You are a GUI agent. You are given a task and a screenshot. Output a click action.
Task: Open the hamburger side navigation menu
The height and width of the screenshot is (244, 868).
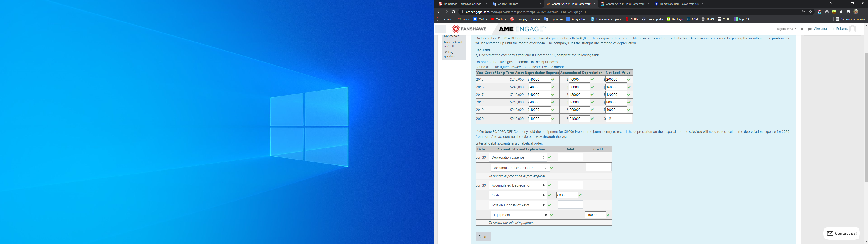pos(440,29)
